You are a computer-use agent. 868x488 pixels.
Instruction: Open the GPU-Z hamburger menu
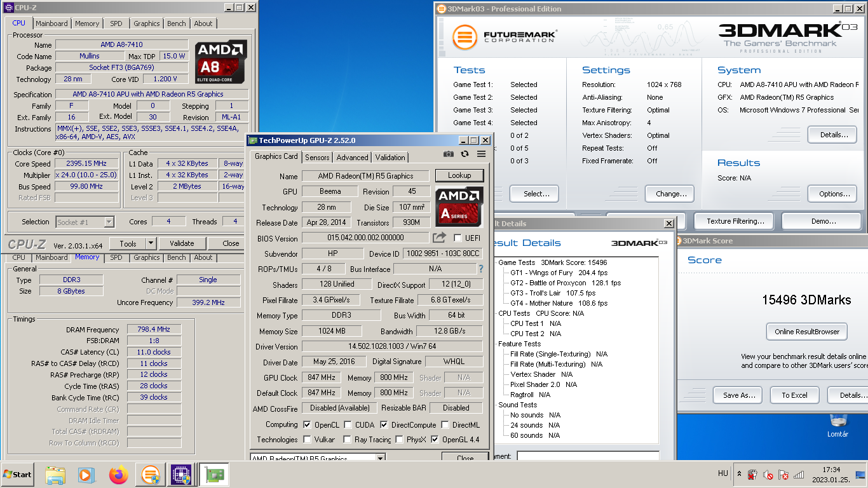481,154
